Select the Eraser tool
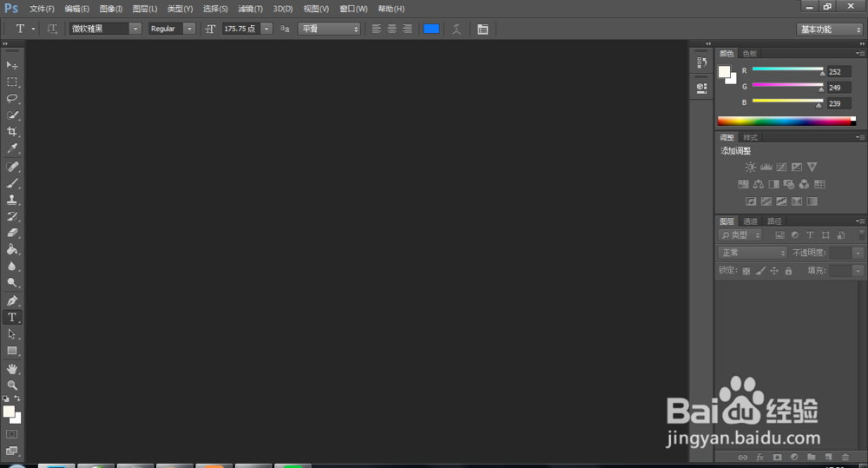This screenshot has height=468, width=868. pos(11,234)
